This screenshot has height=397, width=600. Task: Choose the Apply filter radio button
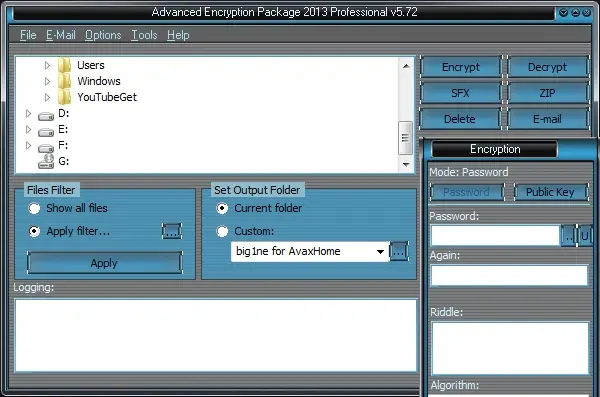[34, 231]
